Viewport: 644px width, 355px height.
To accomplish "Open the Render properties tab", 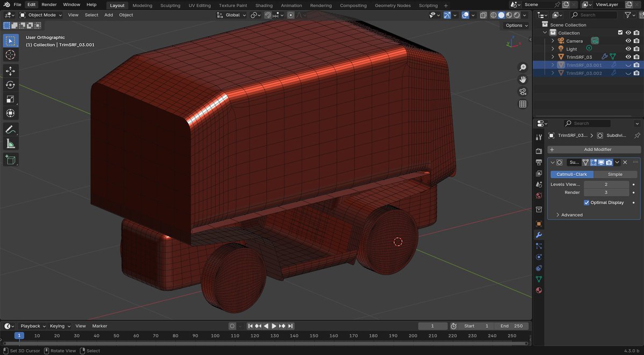I will click(x=538, y=151).
